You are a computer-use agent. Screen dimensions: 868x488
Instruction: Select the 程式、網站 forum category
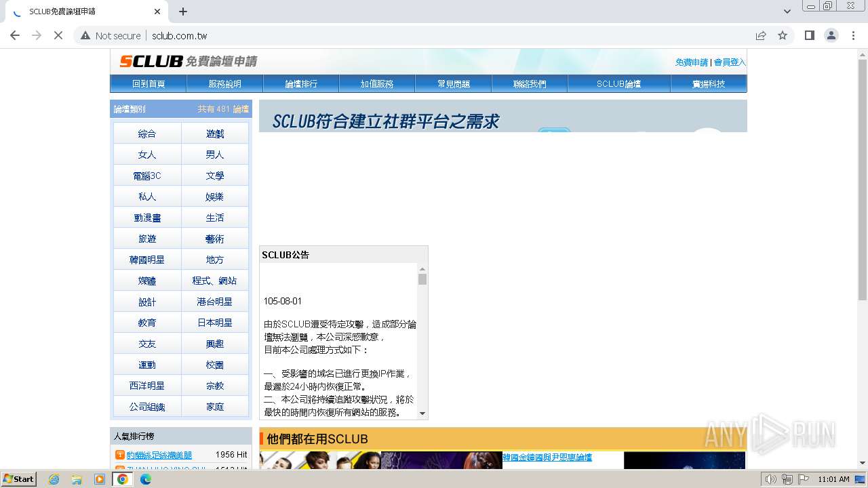coord(215,281)
